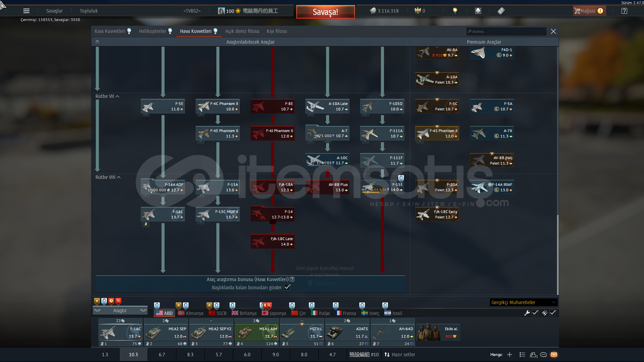Open the chat bubble icon

click(543, 355)
